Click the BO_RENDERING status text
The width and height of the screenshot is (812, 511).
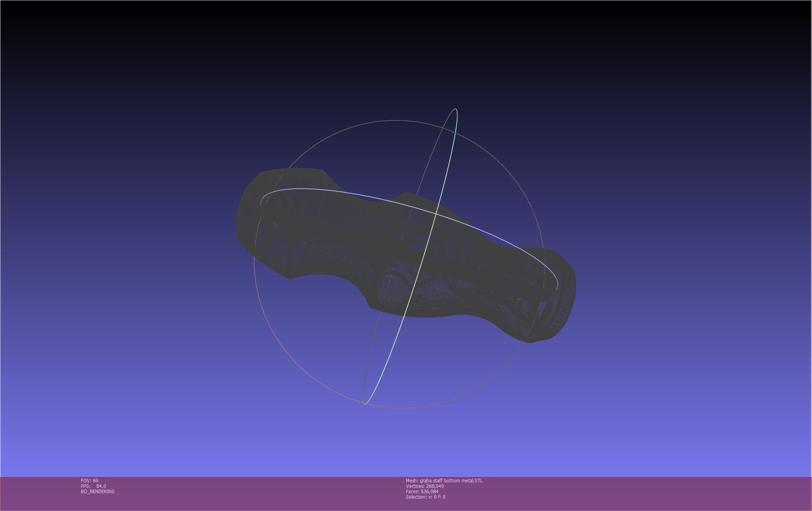pos(98,492)
